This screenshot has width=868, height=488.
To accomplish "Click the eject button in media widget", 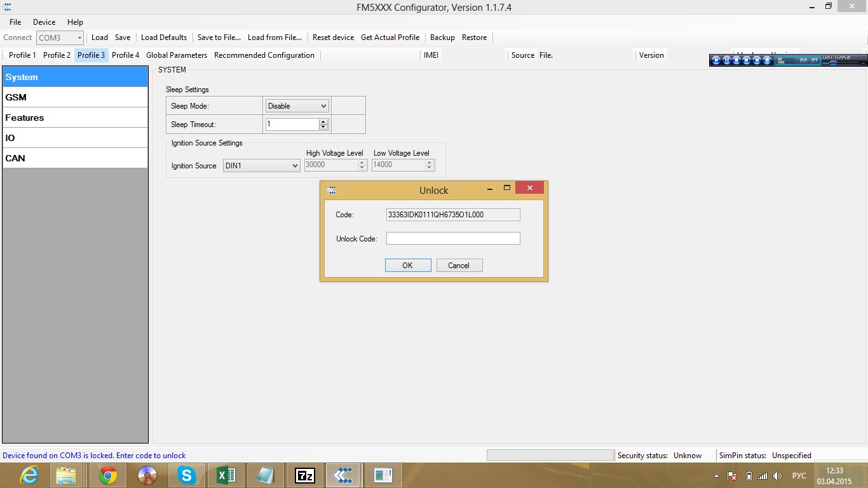I will (x=767, y=60).
